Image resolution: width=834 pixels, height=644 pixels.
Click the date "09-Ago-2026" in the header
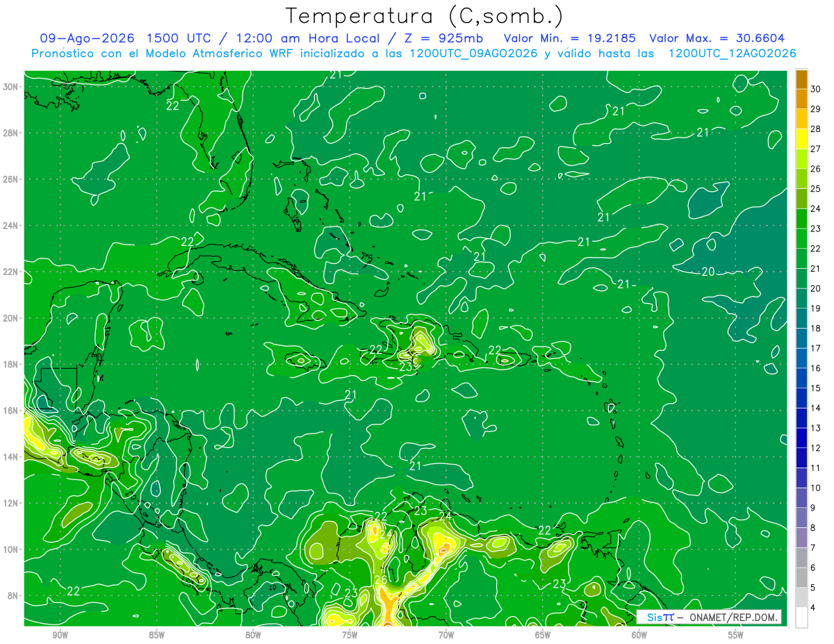pos(88,38)
